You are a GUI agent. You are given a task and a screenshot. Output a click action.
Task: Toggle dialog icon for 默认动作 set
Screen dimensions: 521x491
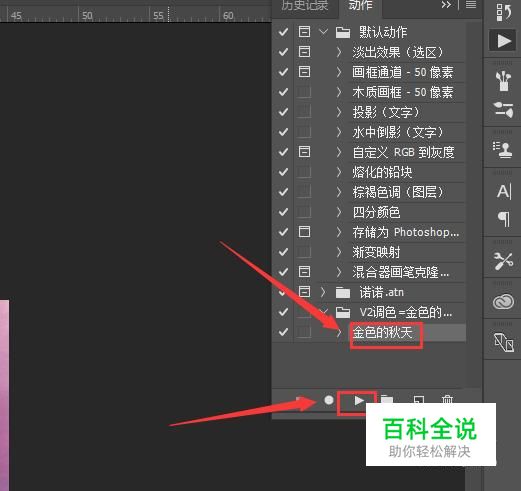304,32
